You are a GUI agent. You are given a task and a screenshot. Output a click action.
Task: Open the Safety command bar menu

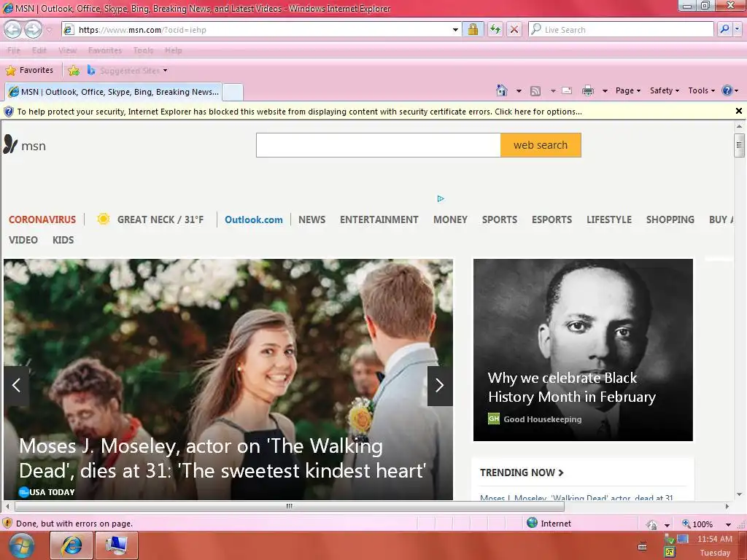(x=665, y=90)
